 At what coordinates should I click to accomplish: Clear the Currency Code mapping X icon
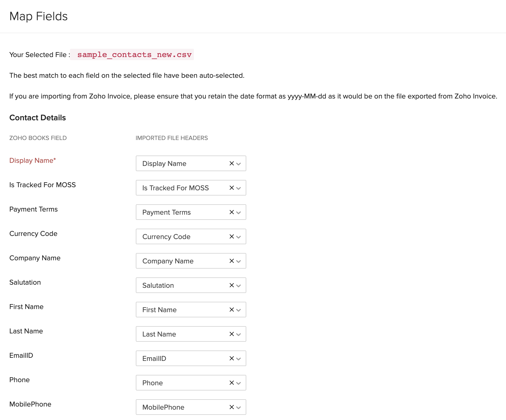coord(231,236)
